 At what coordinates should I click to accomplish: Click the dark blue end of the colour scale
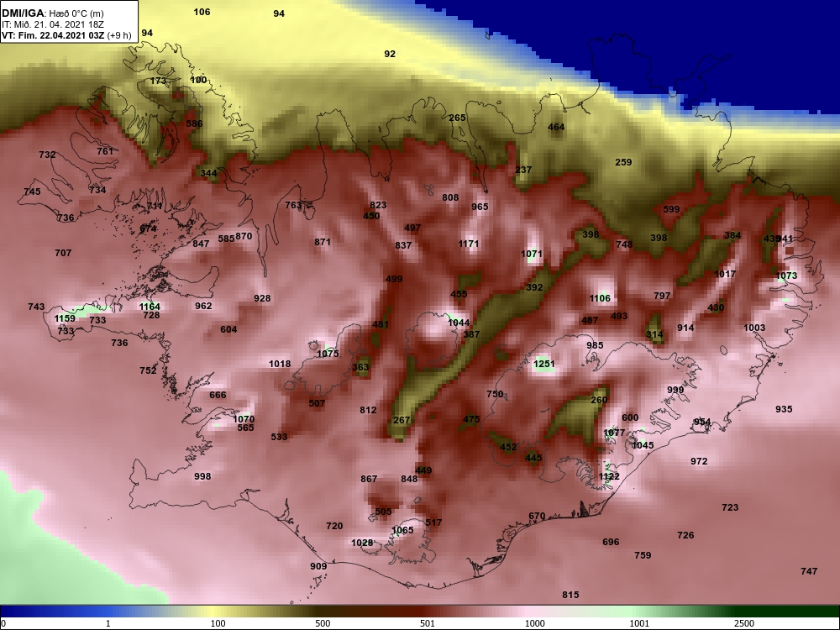(x=22, y=612)
